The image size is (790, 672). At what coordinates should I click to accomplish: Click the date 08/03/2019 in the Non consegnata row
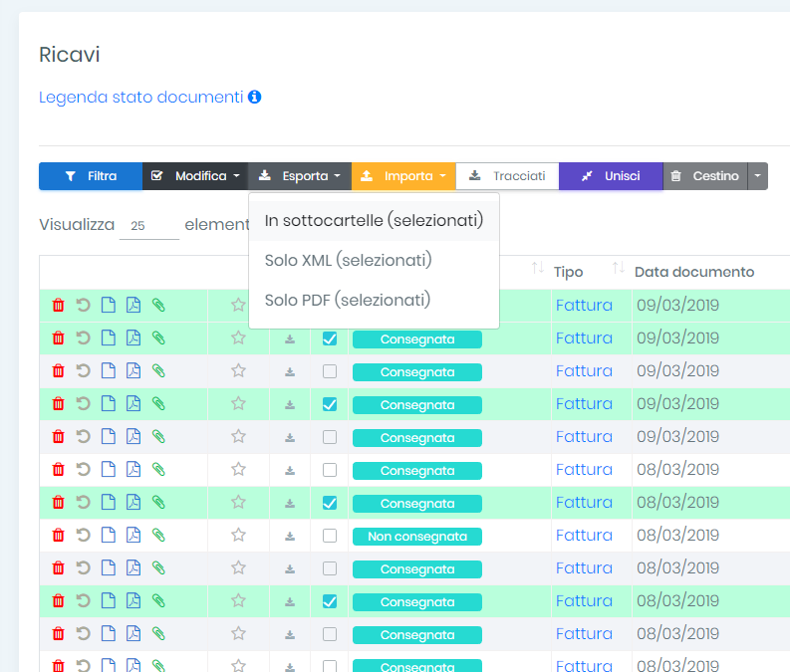point(677,535)
